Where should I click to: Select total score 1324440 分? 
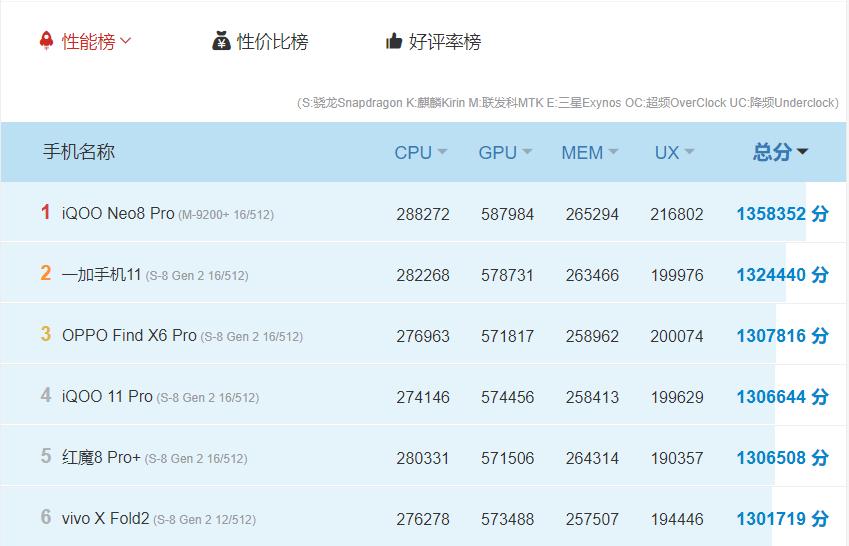[x=782, y=275]
